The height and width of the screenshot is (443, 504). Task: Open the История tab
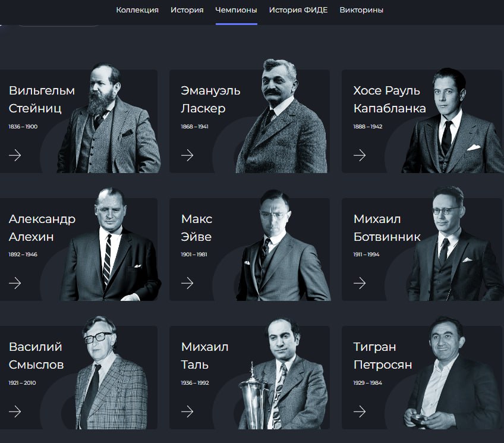[x=187, y=10]
